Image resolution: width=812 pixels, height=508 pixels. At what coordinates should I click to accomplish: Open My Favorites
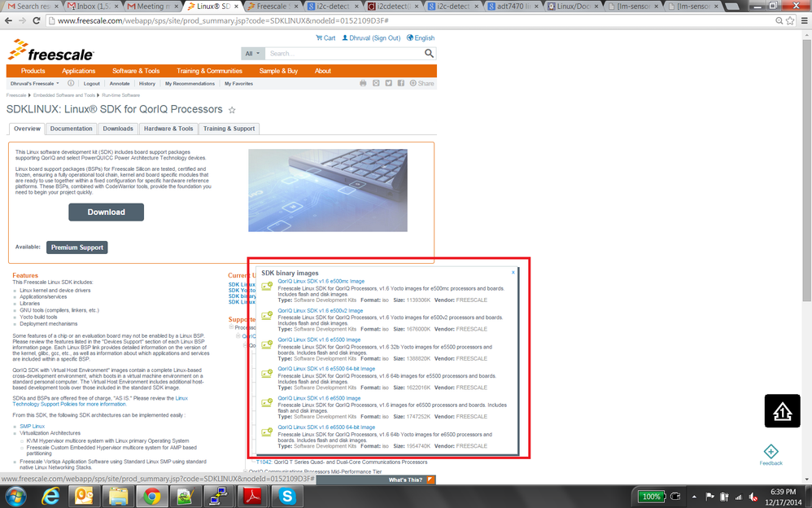(x=238, y=84)
